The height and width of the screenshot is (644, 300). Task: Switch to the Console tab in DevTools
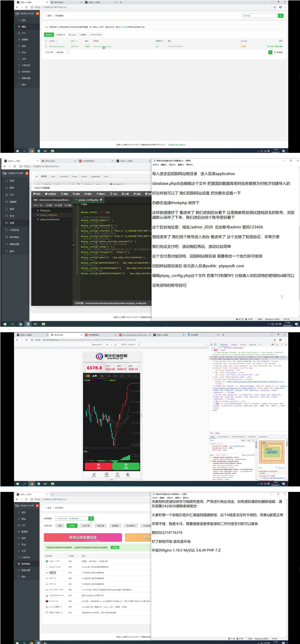(x=233, y=344)
